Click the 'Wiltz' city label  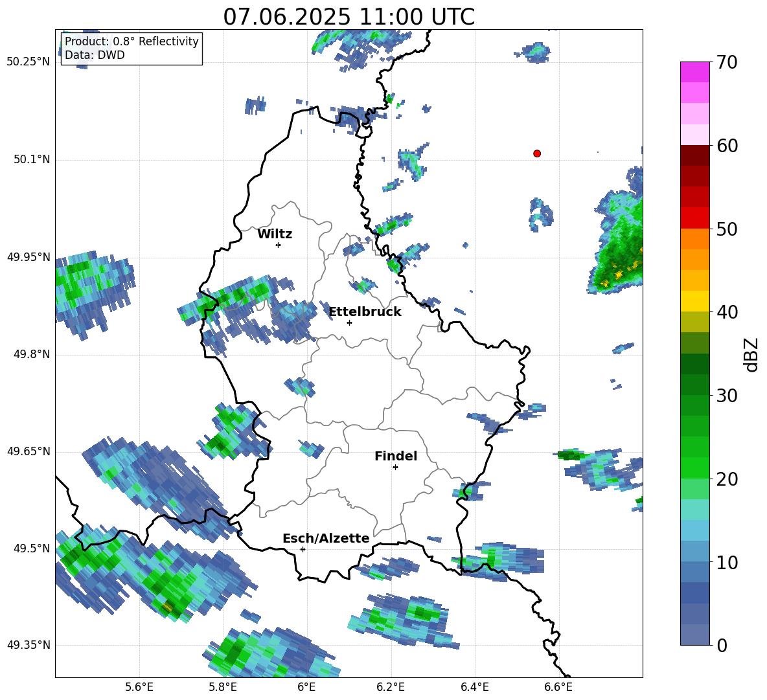point(275,234)
